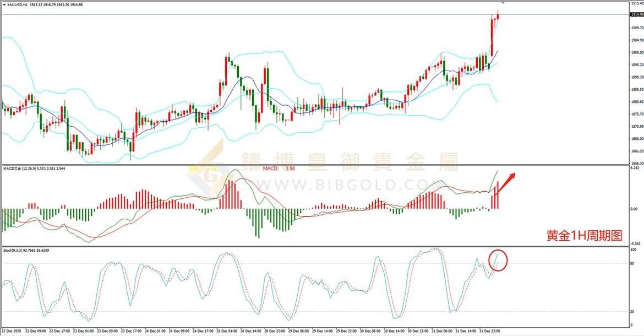Click the XAUUSD,H1 chart title text
Viewport: 644px width, 336px height.
17,5
